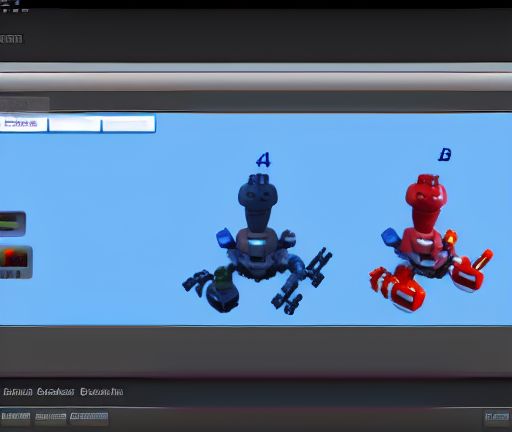Viewport: 512px width, 432px height.
Task: Click the red thumbnail icon on left
Action: tap(16, 262)
